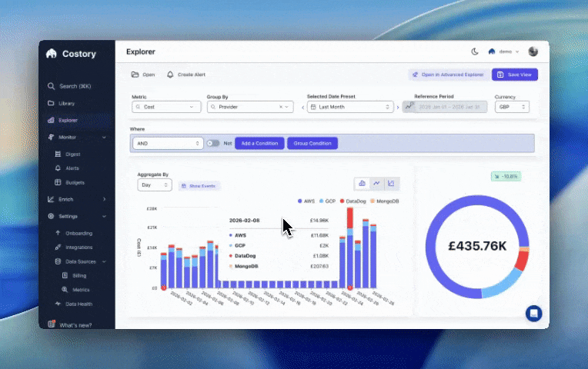588x369 pixels.
Task: Change the GBP currency selector
Action: click(512, 107)
